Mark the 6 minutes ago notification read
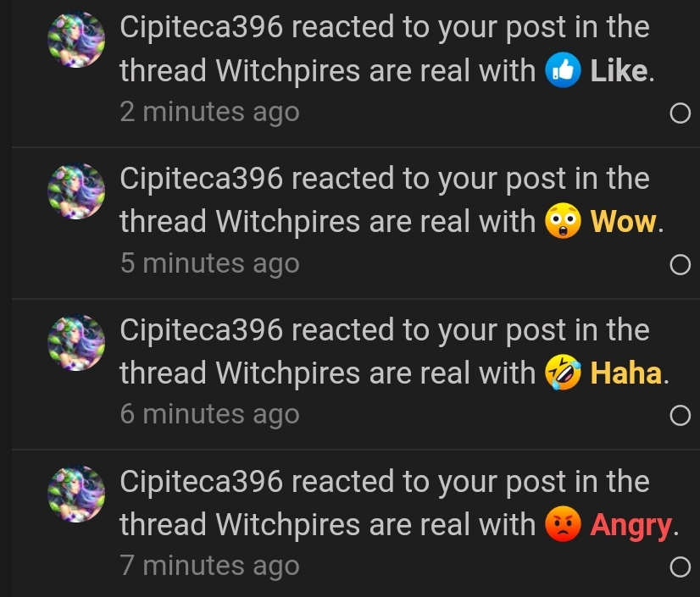The height and width of the screenshot is (597, 700). [680, 416]
